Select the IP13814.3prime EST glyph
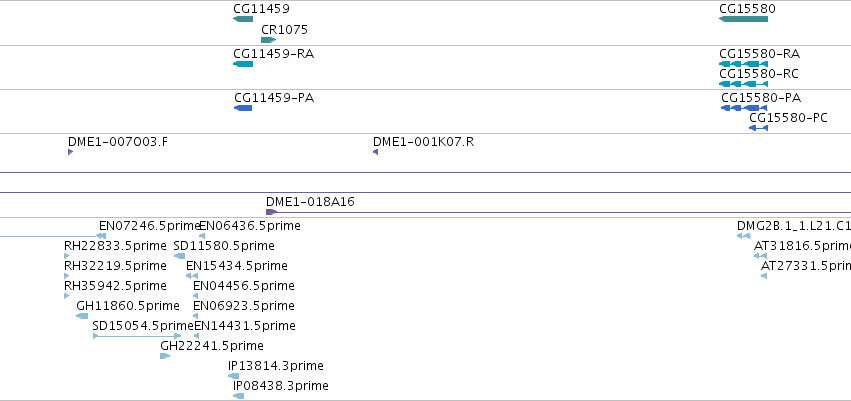This screenshot has width=851, height=401. [x=233, y=376]
